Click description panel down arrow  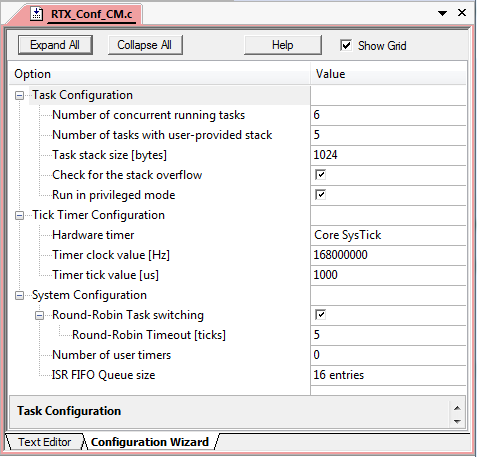pyautogui.click(x=457, y=422)
